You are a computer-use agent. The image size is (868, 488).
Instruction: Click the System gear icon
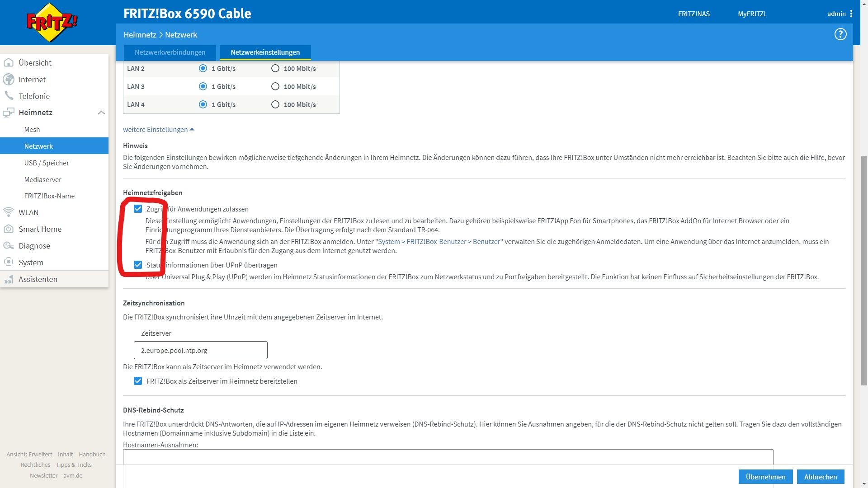tap(9, 262)
